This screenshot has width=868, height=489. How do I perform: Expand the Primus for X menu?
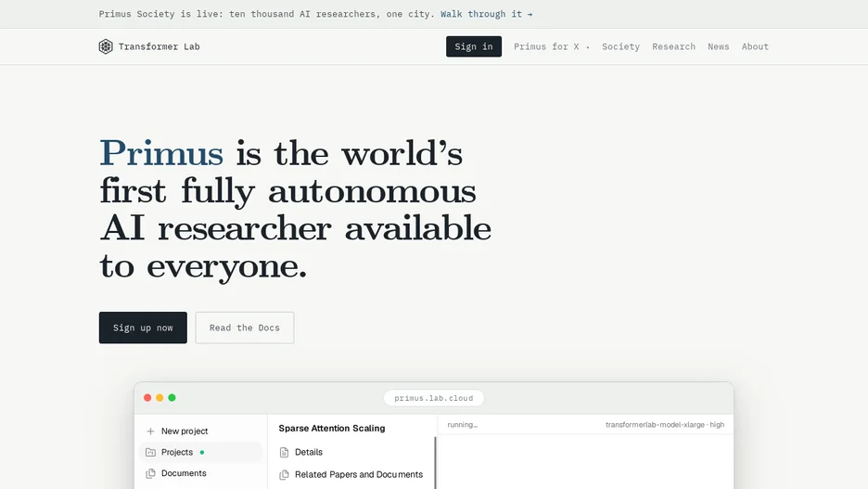tap(552, 46)
